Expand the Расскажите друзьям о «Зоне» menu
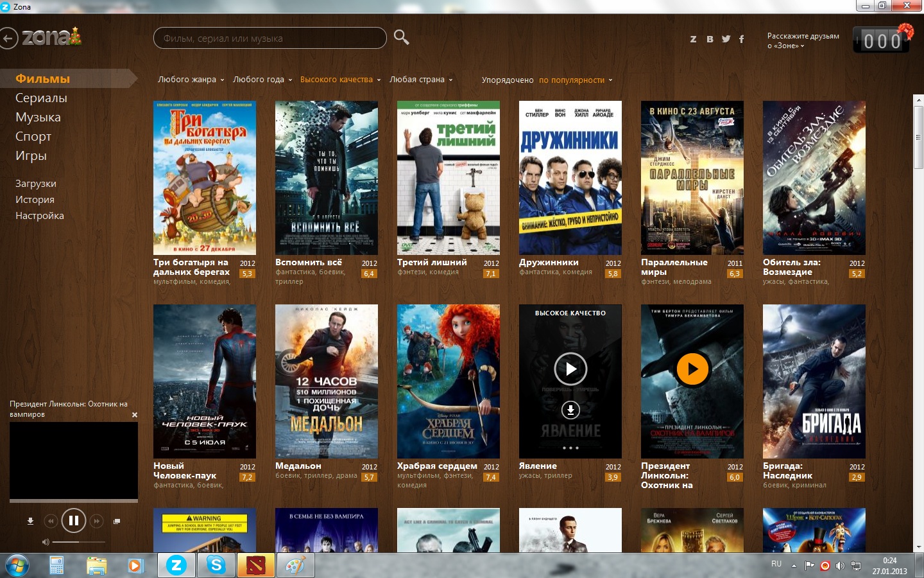The image size is (924, 578). coord(803,40)
